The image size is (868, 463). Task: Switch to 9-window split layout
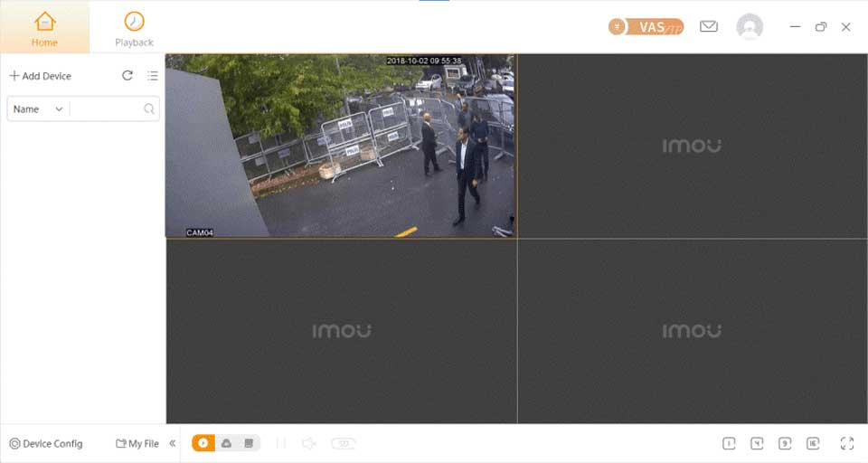tap(785, 443)
